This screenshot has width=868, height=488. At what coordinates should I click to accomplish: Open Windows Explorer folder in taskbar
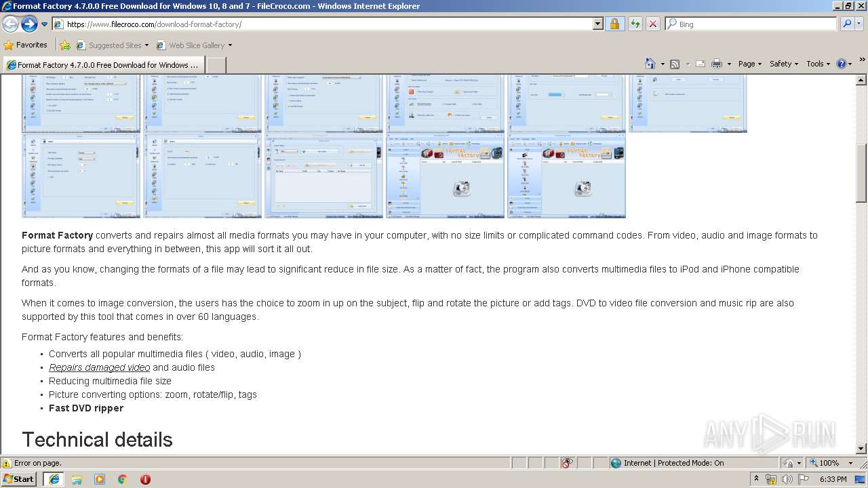pos(77,479)
